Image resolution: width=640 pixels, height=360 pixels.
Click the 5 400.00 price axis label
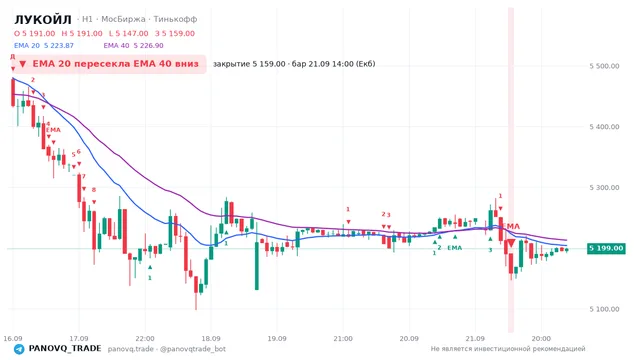(x=604, y=127)
